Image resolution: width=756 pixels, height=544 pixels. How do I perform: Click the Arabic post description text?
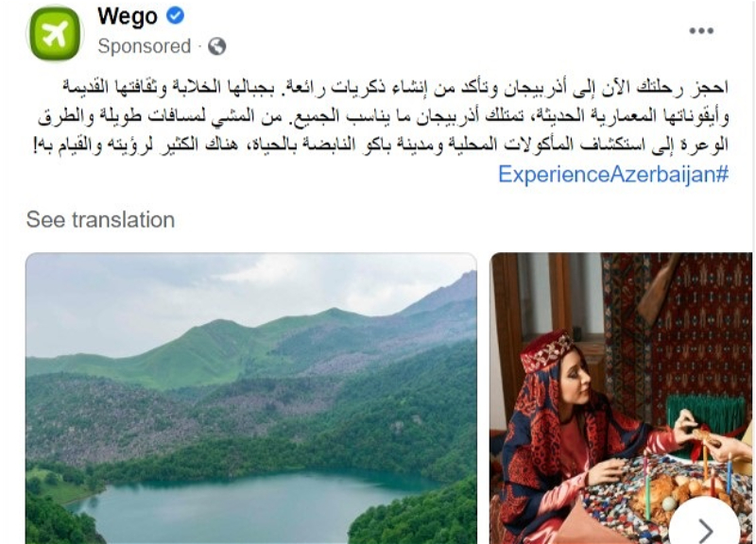click(x=382, y=115)
